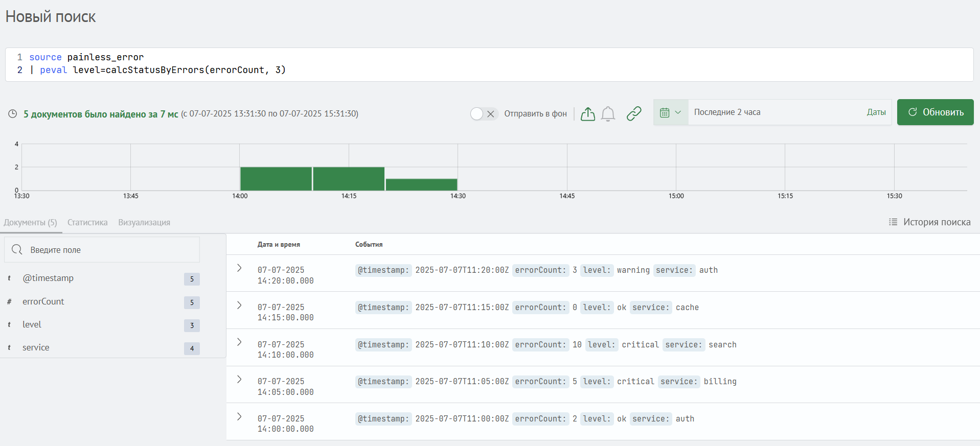Toggle the send to background switch
This screenshot has height=446, width=980.
click(483, 114)
